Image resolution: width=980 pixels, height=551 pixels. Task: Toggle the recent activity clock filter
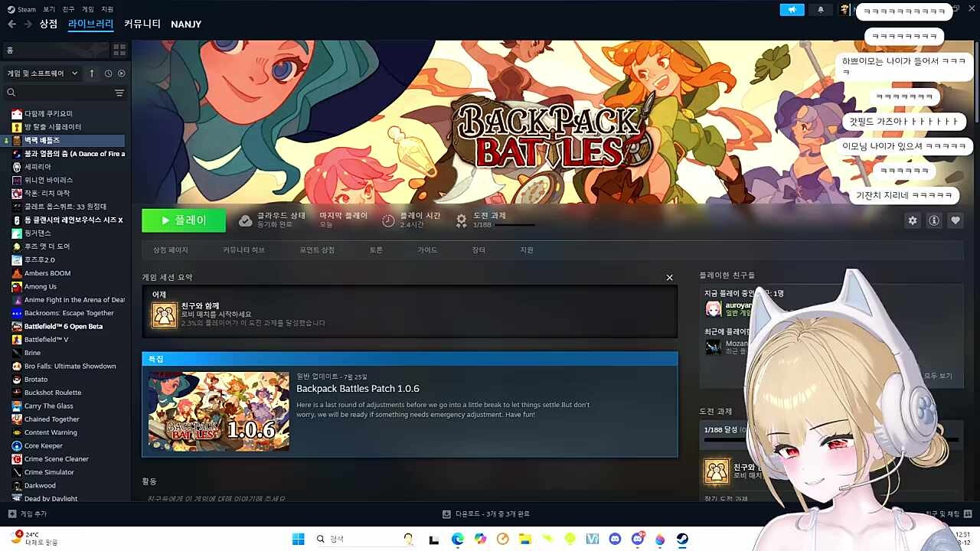pos(108,73)
